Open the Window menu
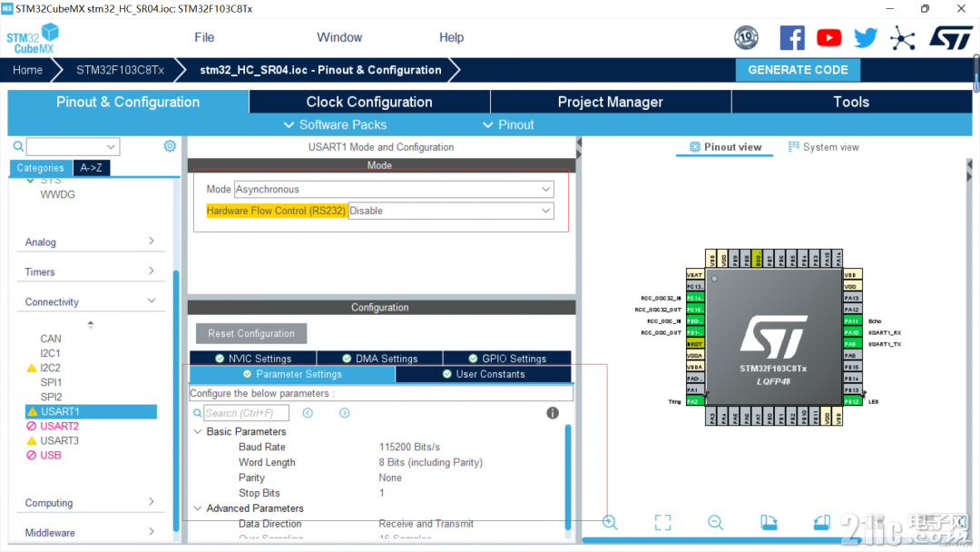Image resolution: width=980 pixels, height=552 pixels. point(339,37)
